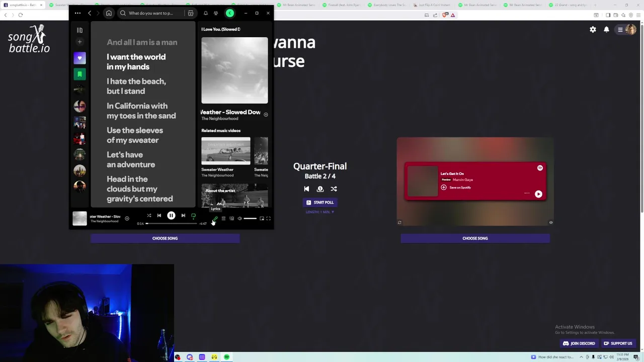Open the user profile avatar on songbattle.io

point(631,30)
